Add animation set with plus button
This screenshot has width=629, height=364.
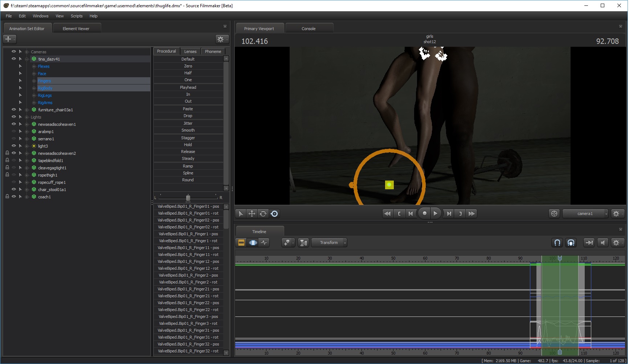pyautogui.click(x=9, y=39)
